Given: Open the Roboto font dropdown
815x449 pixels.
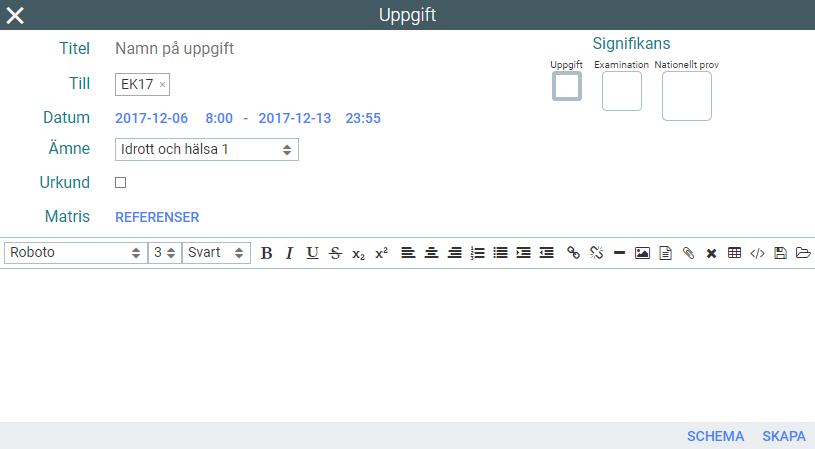Looking at the screenshot, I should 75,253.
